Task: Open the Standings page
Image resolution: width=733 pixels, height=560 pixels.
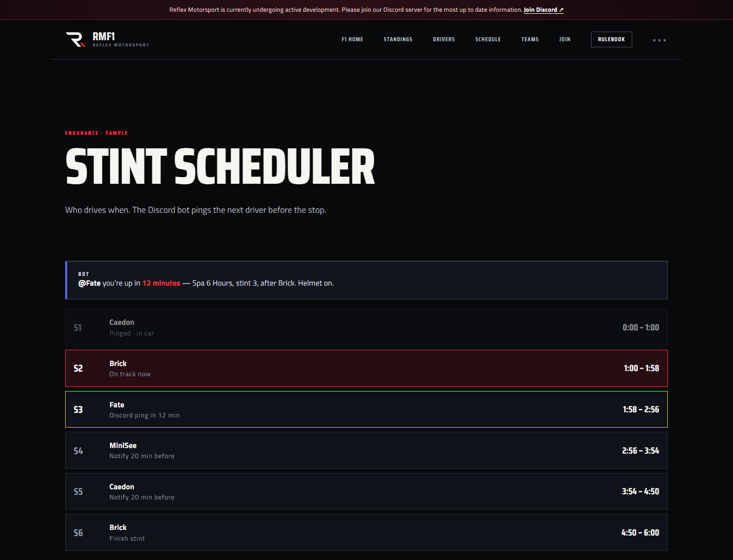Action: [x=398, y=39]
